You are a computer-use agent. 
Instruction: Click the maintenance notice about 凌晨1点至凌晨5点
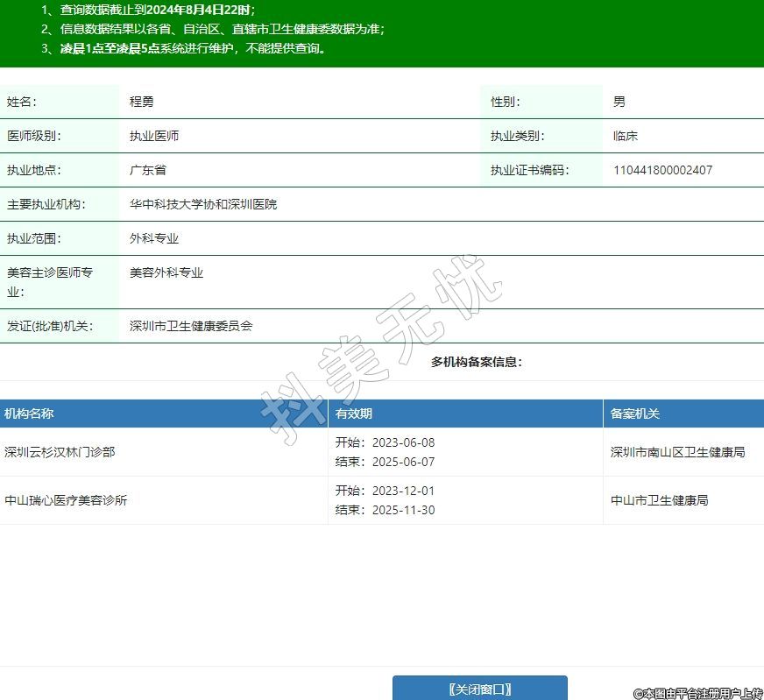(194, 48)
